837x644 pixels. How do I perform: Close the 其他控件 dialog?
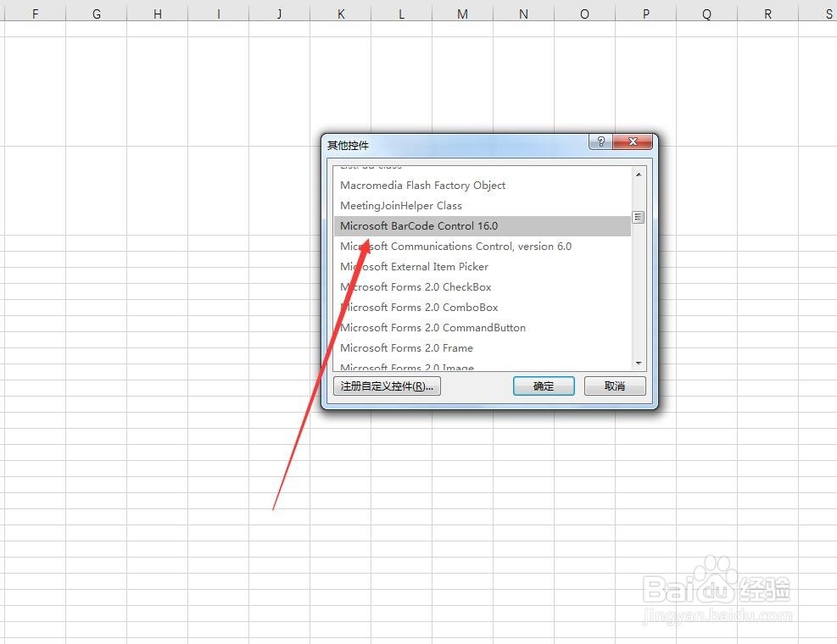[633, 142]
